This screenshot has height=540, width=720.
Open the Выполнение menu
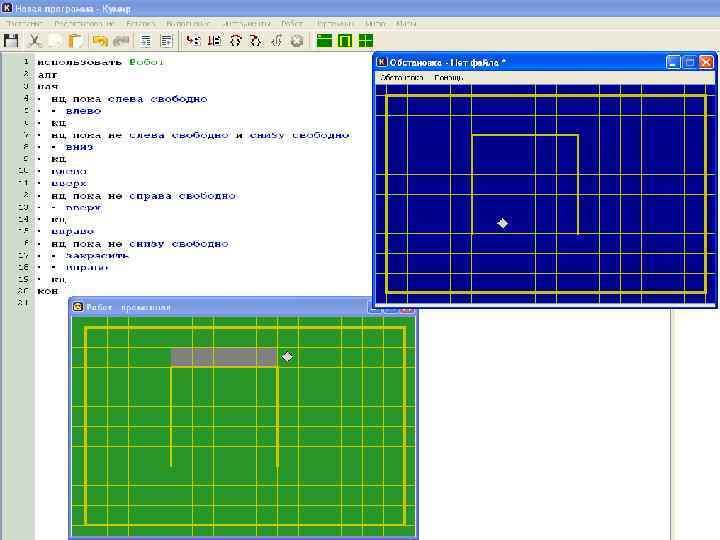point(188,23)
